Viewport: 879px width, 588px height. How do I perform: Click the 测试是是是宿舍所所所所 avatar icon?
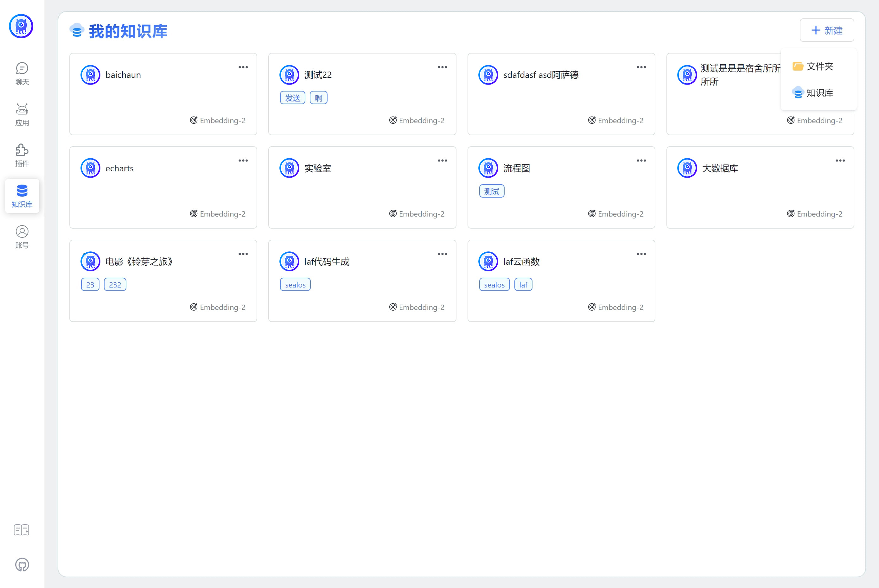pos(687,75)
